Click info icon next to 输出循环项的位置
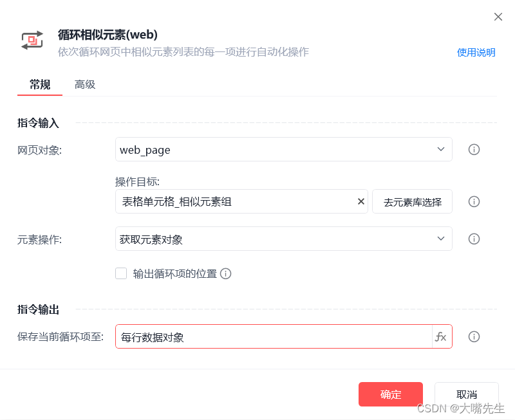Viewport: 515px width, 420px height. click(x=225, y=273)
